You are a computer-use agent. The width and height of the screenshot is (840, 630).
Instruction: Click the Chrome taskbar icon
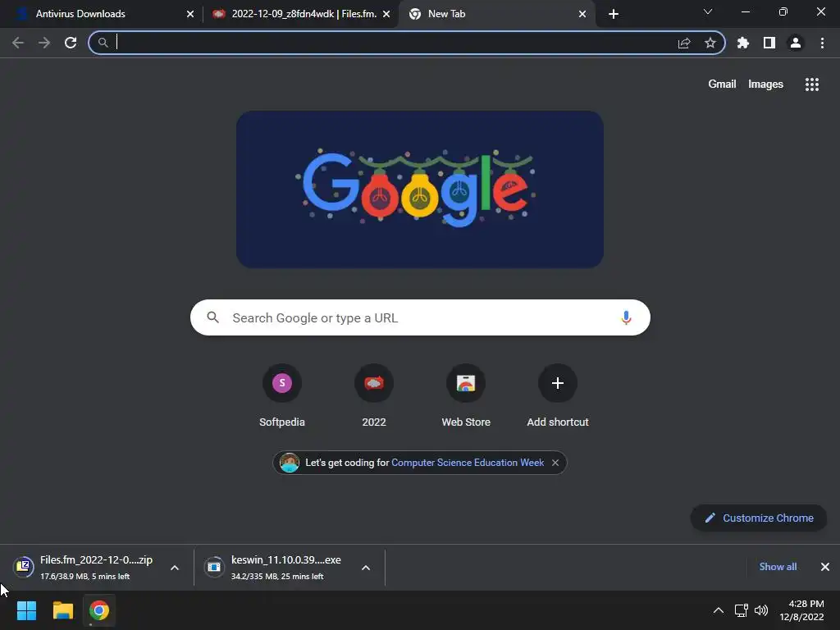(99, 610)
